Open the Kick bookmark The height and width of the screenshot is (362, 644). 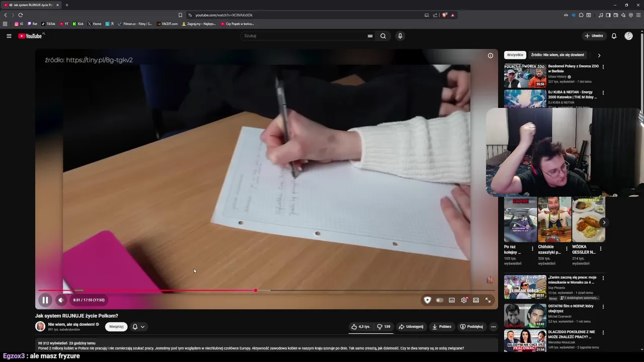click(x=78, y=24)
